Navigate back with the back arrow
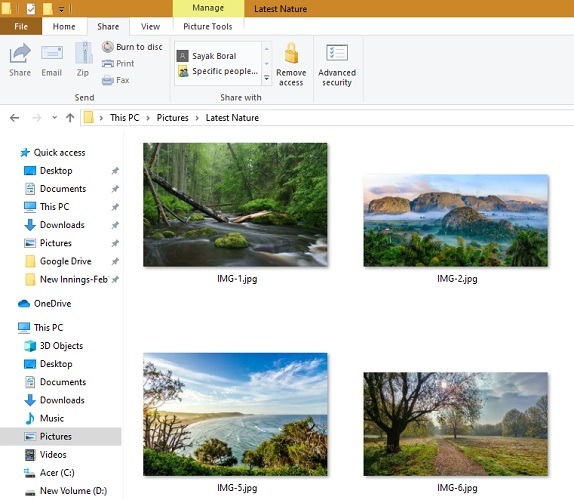This screenshot has height=500, width=574. point(15,117)
